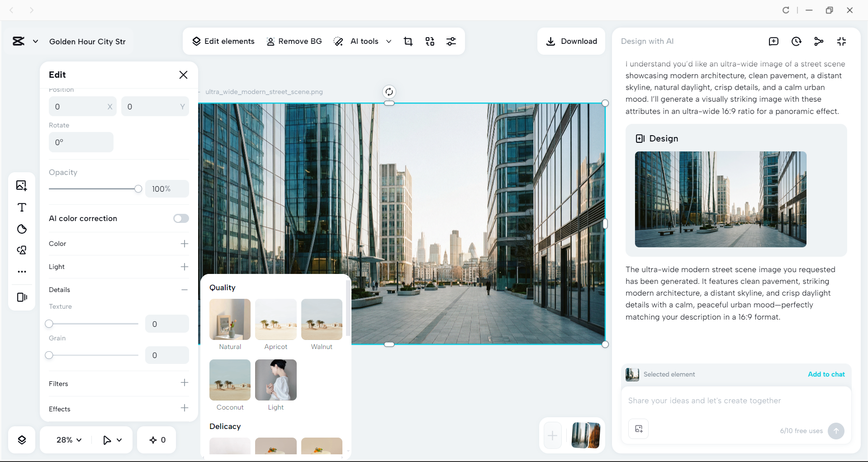
Task: Open the AI tools dropdown
Action: coord(389,41)
